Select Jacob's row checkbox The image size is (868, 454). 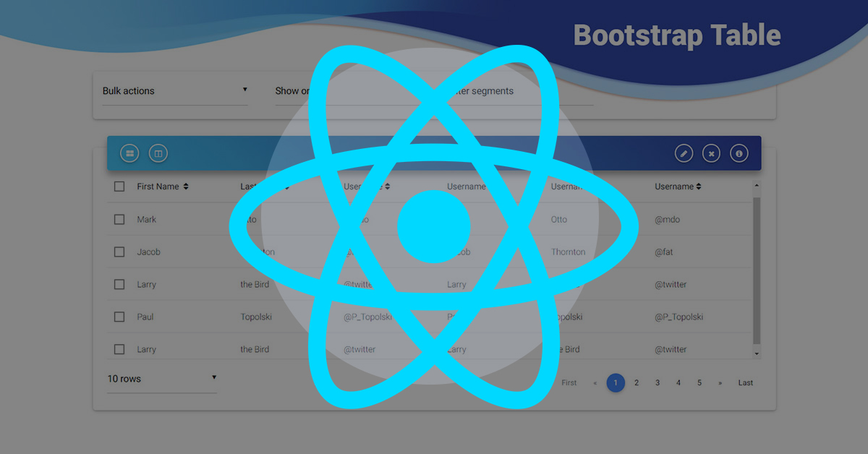point(119,252)
